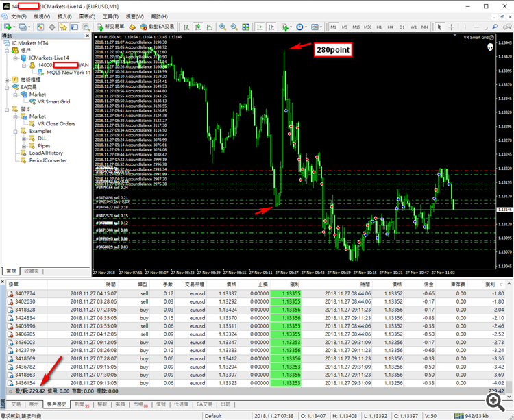Image resolution: width=514 pixels, height=420 pixels.
Task: Open the chat bubbles icon
Action: [x=507, y=27]
